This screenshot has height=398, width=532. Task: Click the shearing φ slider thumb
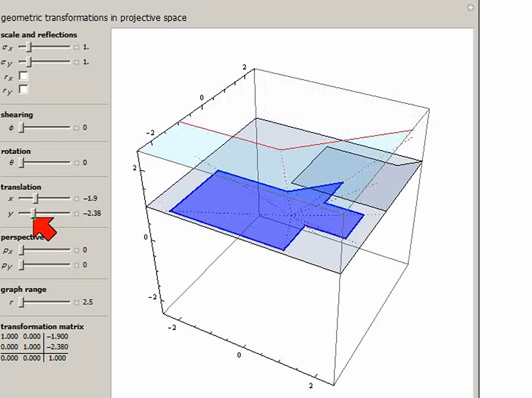click(x=21, y=128)
